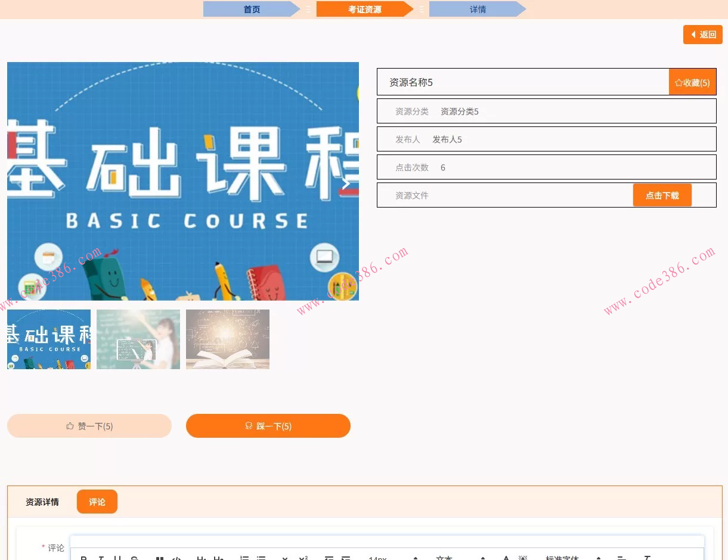Viewport: 728px width, 560px height.
Task: Toggle bold formatting in the comment editor
Action: click(84, 558)
